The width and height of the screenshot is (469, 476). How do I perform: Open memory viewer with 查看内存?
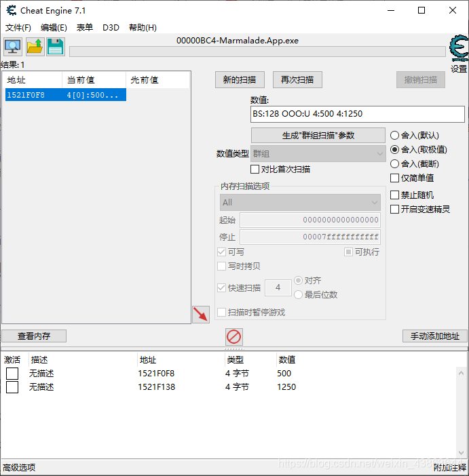coord(34,336)
